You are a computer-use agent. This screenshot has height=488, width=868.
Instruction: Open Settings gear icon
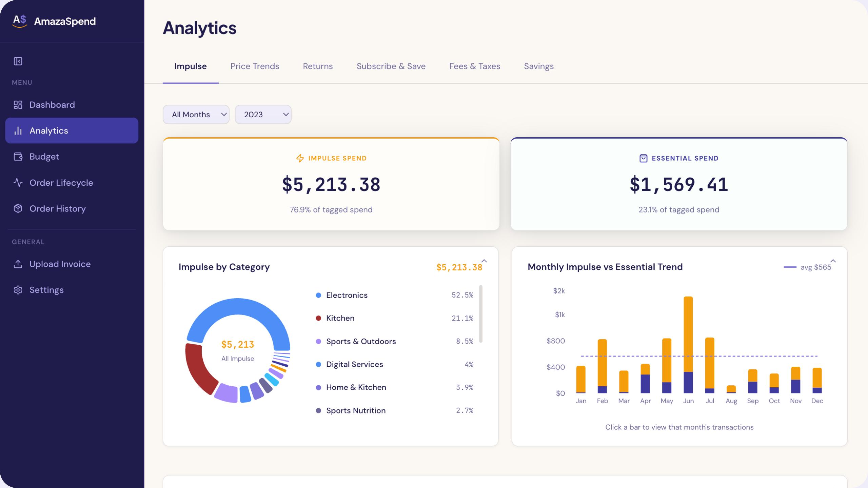18,290
